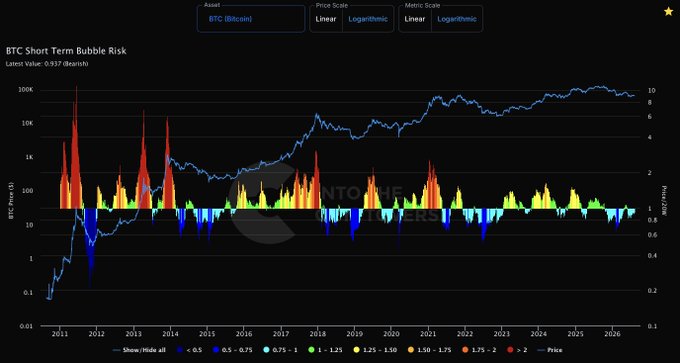Click the right-axis value 10
Viewport: 680px width, 363px height.
pyautogui.click(x=651, y=91)
